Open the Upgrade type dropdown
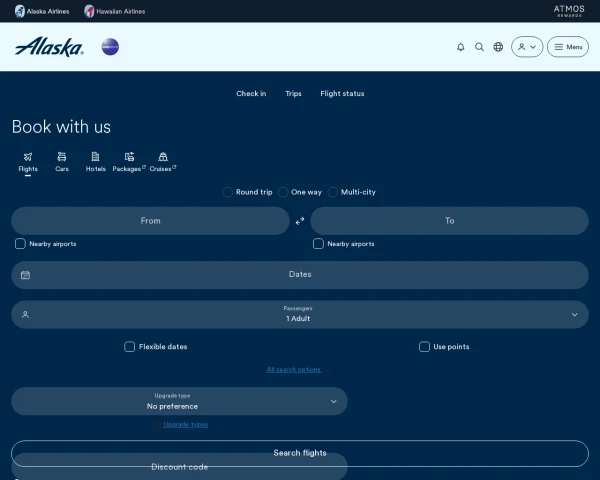This screenshot has width=600, height=480. (x=180, y=401)
